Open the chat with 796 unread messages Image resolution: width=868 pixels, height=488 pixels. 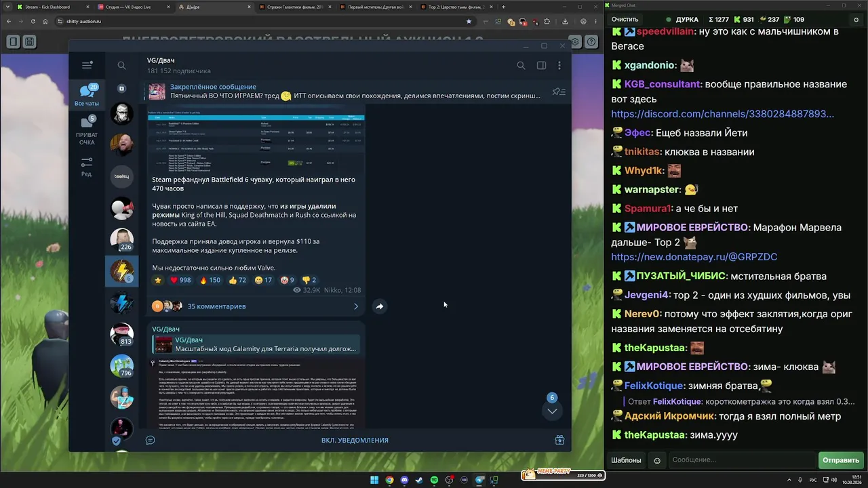coord(122,366)
